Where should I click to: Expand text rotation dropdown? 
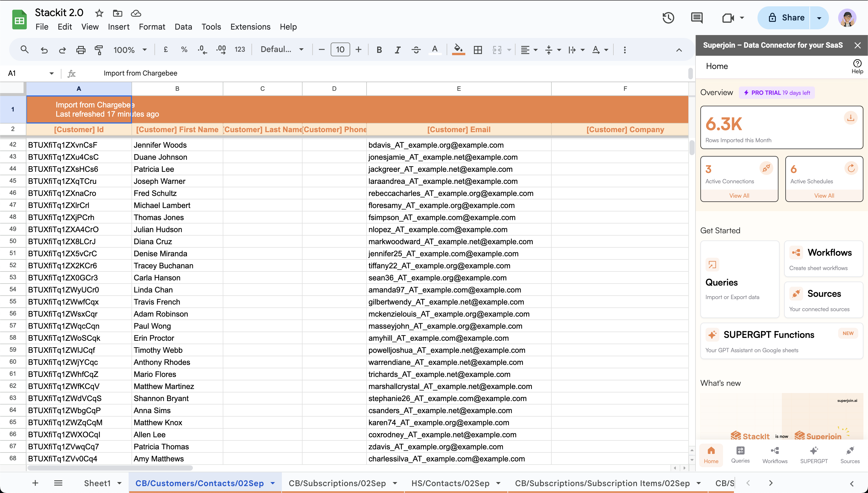(606, 50)
